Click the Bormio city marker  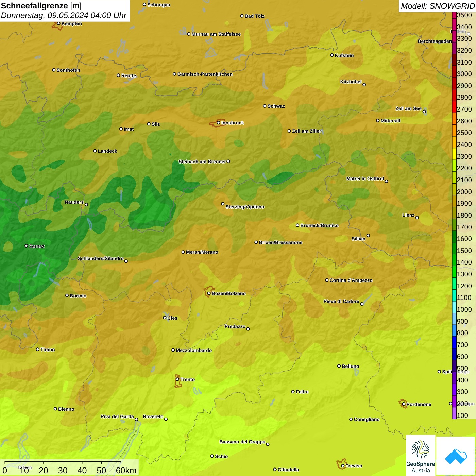67,295
